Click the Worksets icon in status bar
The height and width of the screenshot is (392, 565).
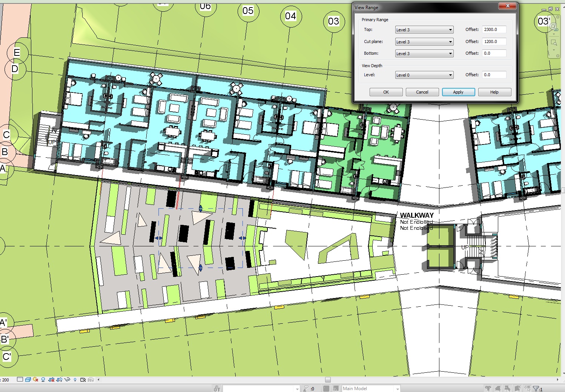(217, 389)
